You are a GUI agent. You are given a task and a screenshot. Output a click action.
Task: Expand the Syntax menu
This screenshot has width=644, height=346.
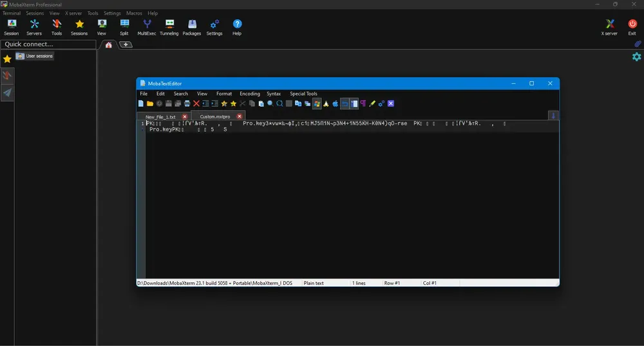click(274, 94)
